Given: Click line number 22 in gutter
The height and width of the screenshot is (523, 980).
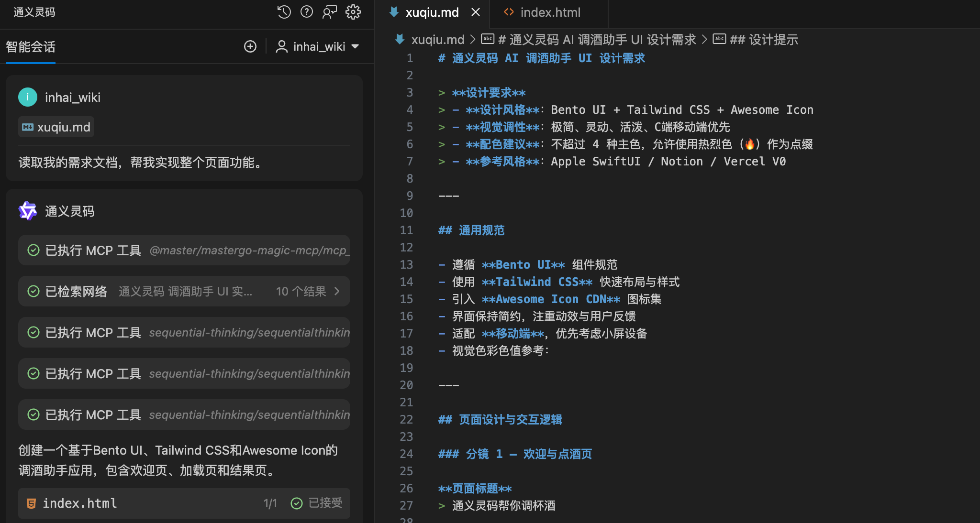Looking at the screenshot, I should [406, 419].
